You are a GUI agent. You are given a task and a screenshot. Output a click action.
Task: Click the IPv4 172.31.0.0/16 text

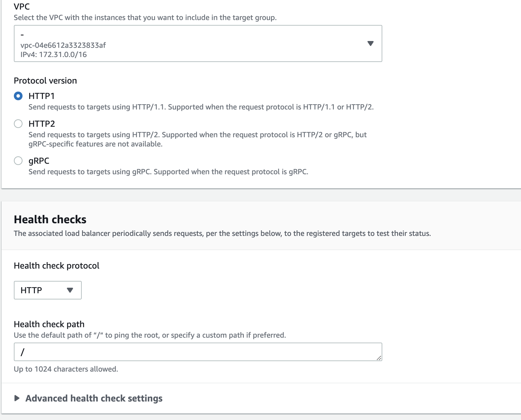pyautogui.click(x=54, y=55)
